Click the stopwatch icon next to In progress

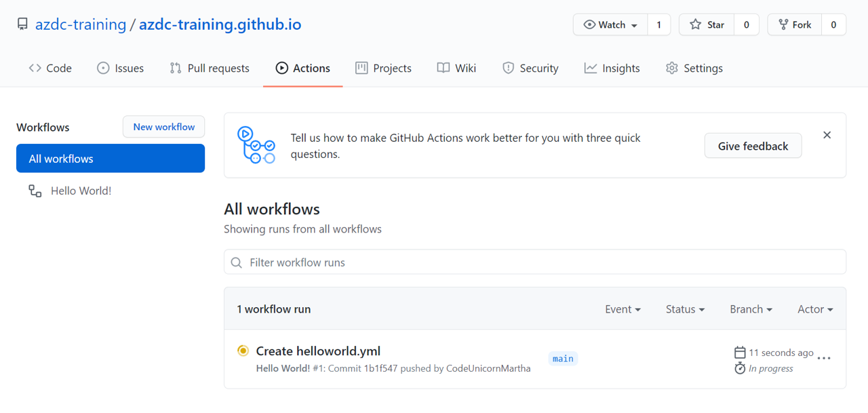740,368
